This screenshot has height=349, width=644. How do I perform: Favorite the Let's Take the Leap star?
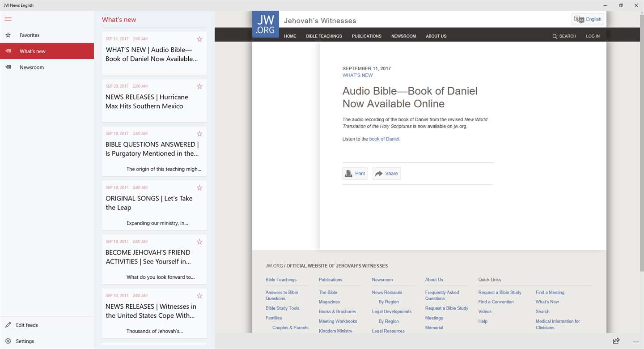coord(199,188)
